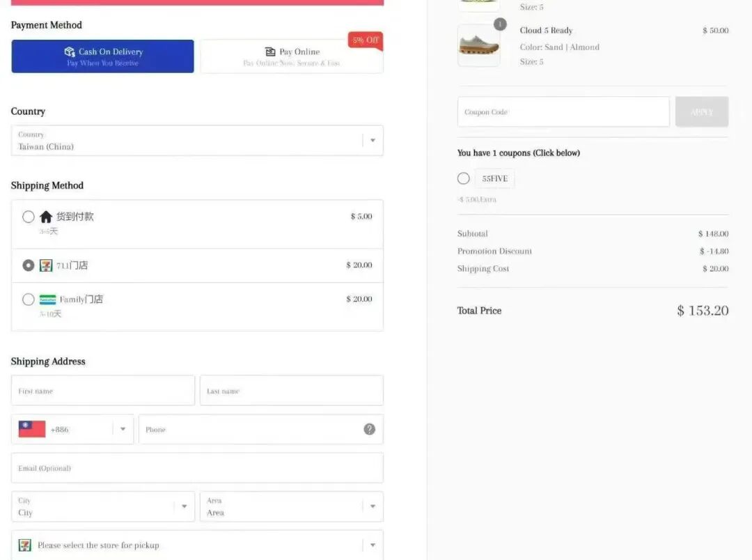Image resolution: width=752 pixels, height=560 pixels.
Task: Open the store for pickup dropdown
Action: (x=197, y=545)
